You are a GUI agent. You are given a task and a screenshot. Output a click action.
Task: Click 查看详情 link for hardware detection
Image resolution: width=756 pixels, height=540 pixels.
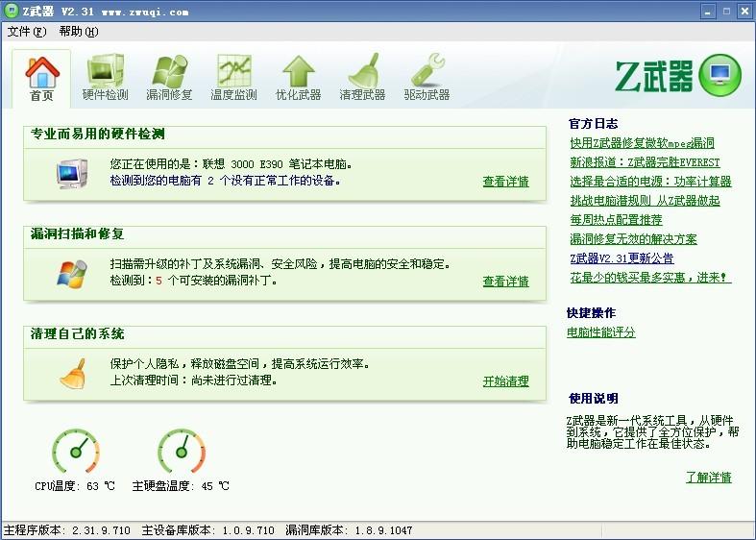pos(506,182)
